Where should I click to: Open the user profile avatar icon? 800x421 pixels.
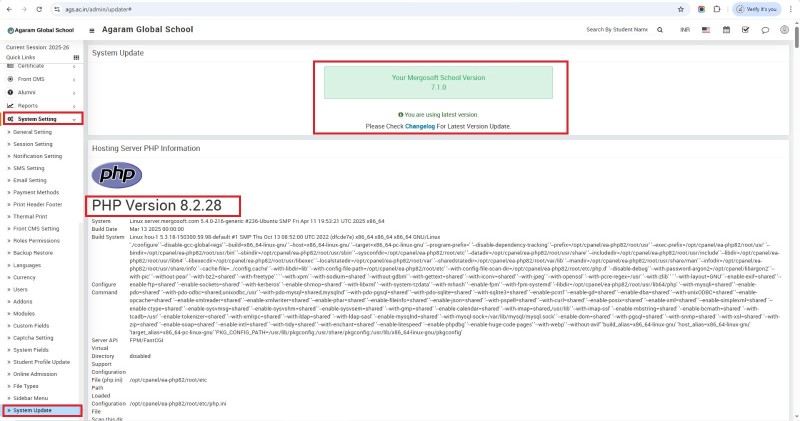(784, 30)
